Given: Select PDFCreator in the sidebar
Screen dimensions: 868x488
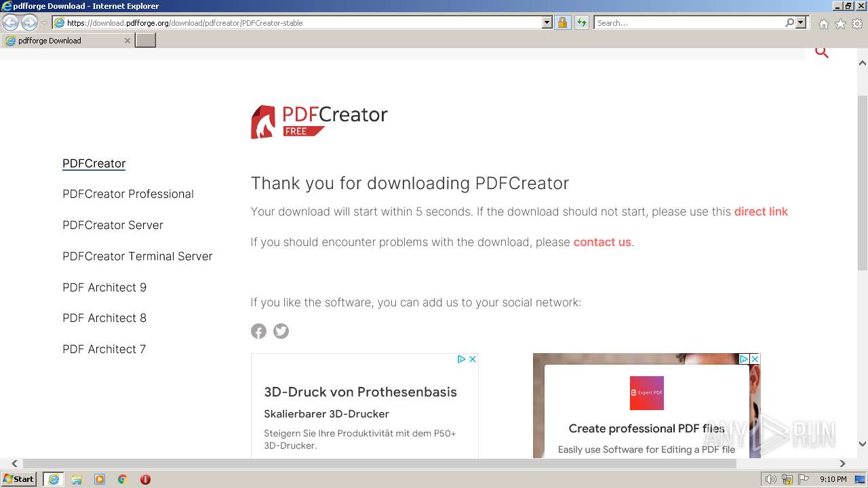Looking at the screenshot, I should point(94,163).
